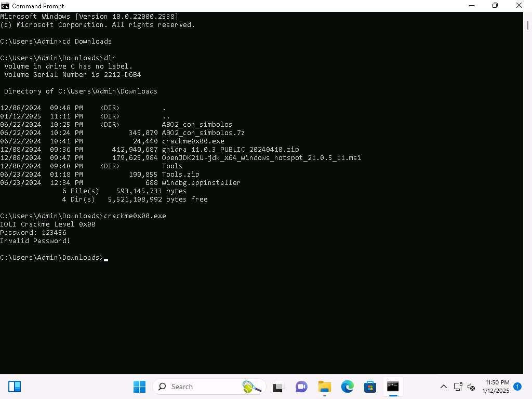Viewport: 532px width, 399px height.
Task: Open the network status tray icon
Action: [x=458, y=387]
